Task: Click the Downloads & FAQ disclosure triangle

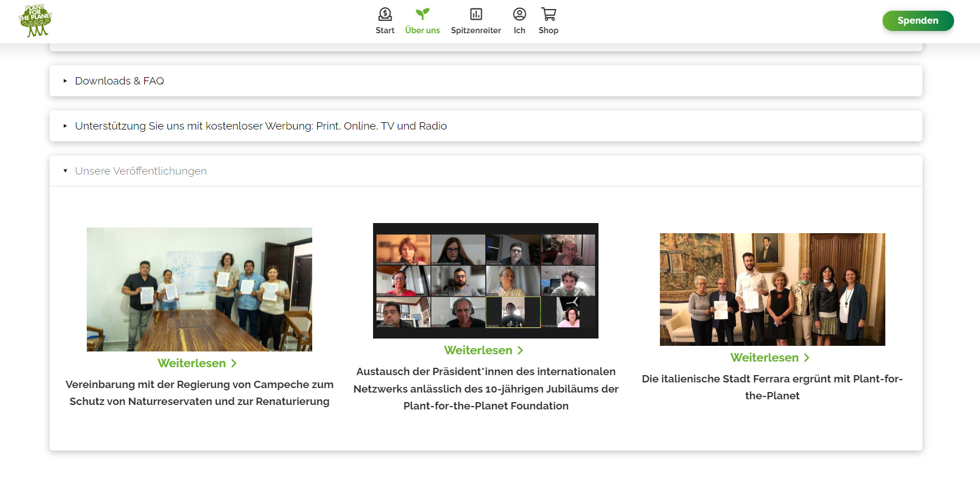Action: [x=65, y=81]
